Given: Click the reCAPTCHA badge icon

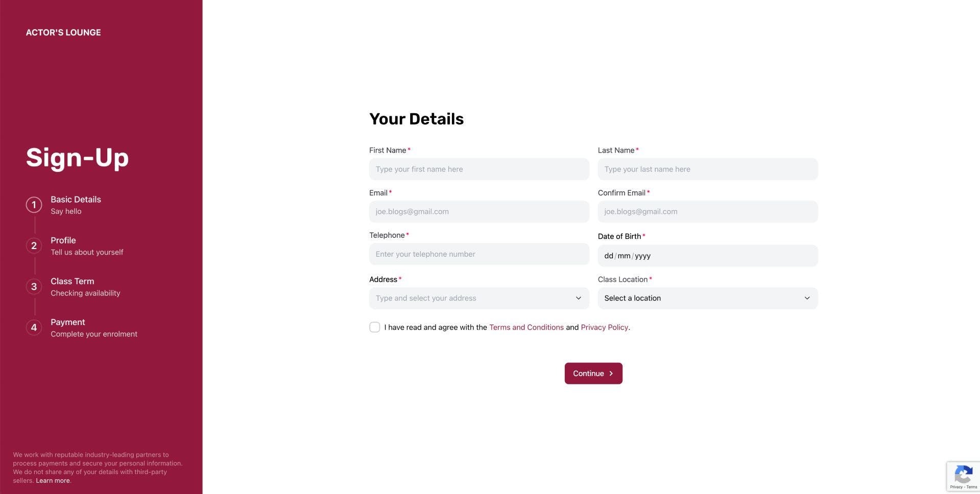Looking at the screenshot, I should [963, 475].
